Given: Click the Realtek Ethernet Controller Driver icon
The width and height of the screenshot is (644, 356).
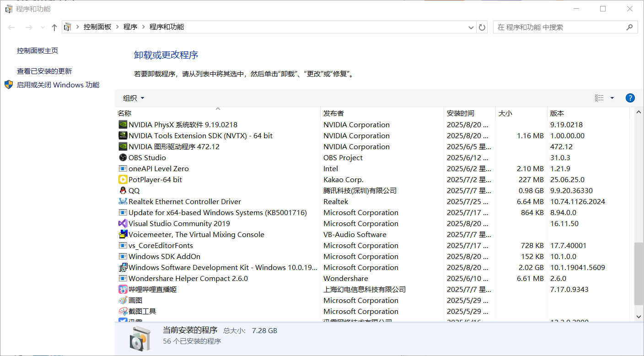Looking at the screenshot, I should pos(123,201).
